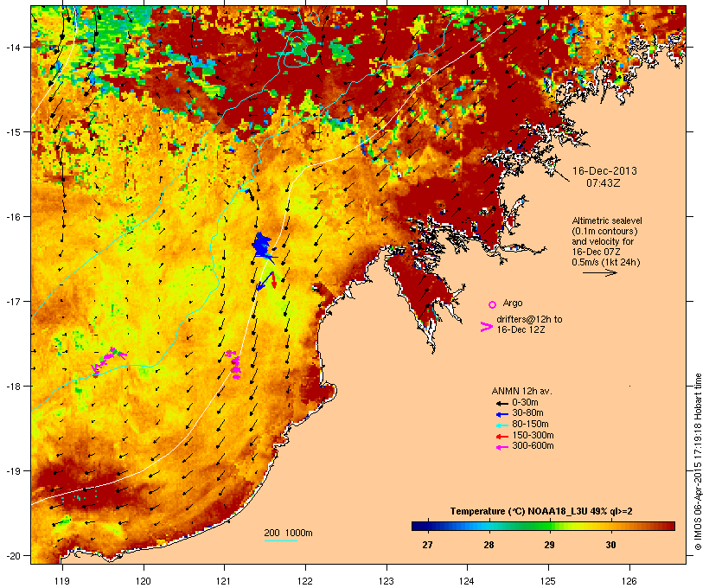Click the blue 30-80m legend arrow
Image resolution: width=709 pixels, height=588 pixels.
point(502,414)
